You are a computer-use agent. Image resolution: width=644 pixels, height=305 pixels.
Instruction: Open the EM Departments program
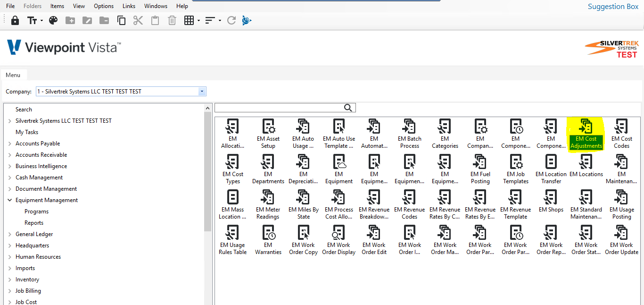click(x=268, y=169)
